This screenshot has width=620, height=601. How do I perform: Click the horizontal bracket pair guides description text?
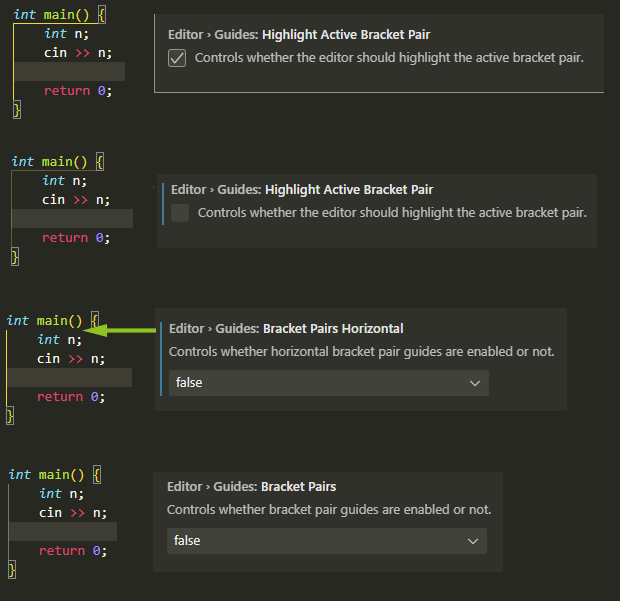(x=361, y=352)
